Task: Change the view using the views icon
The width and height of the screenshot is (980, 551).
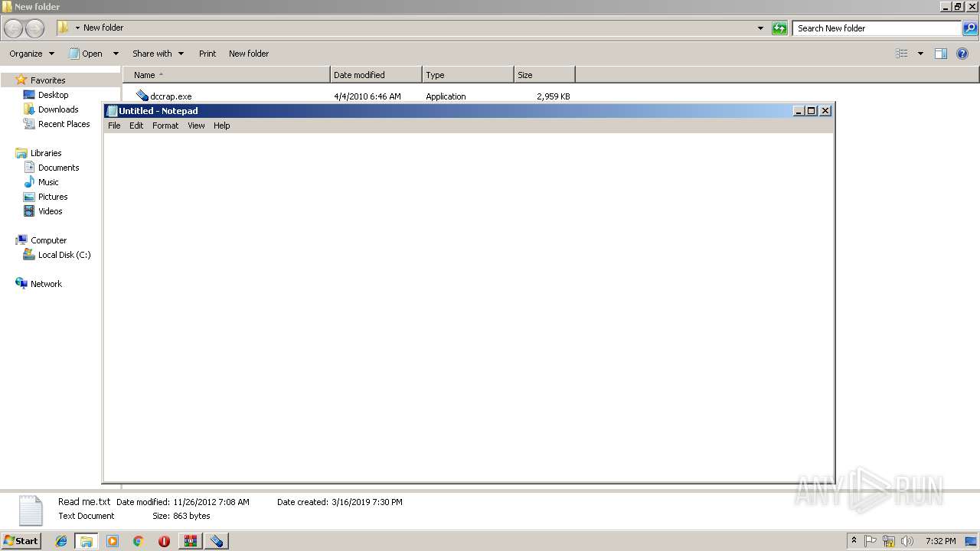Action: pos(902,54)
